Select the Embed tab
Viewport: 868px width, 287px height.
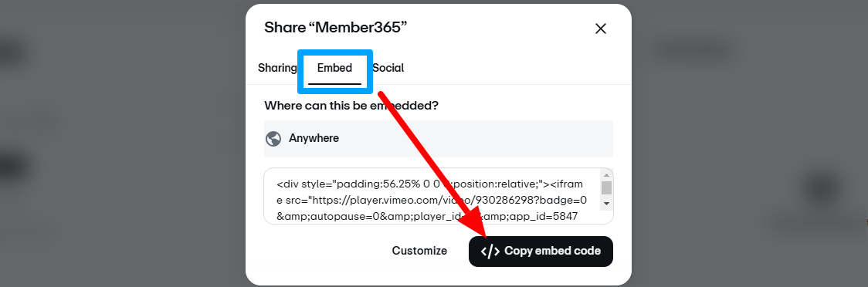pyautogui.click(x=334, y=68)
